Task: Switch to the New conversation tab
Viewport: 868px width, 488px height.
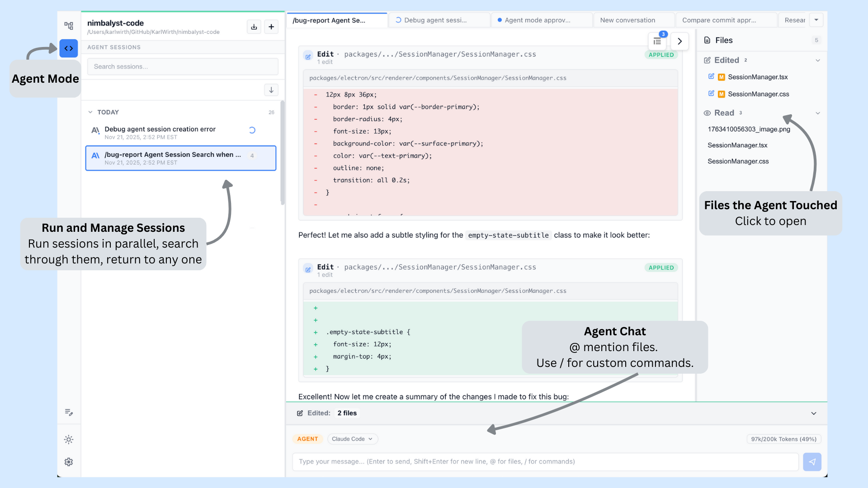Action: [627, 20]
